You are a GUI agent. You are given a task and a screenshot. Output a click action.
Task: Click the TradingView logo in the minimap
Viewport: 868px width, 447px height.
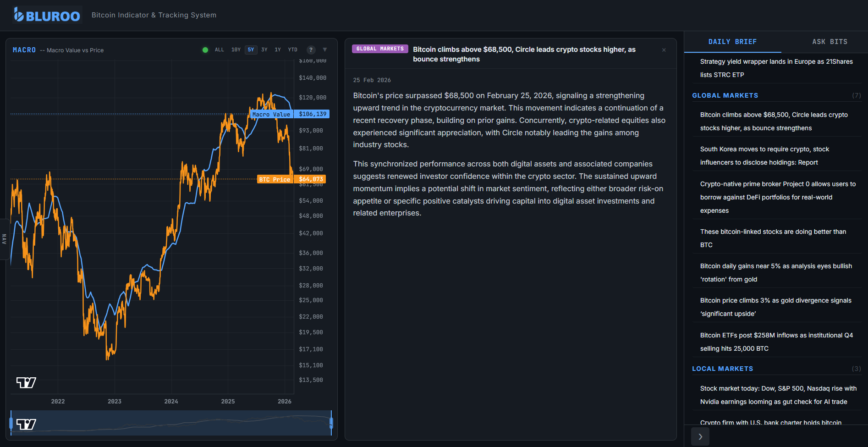point(26,424)
